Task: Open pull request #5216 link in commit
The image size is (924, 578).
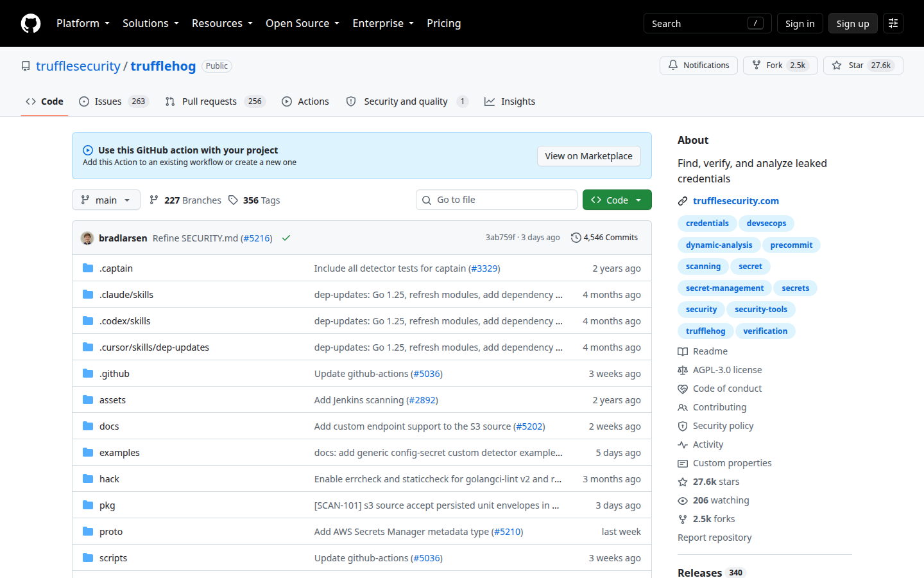Action: [257, 238]
